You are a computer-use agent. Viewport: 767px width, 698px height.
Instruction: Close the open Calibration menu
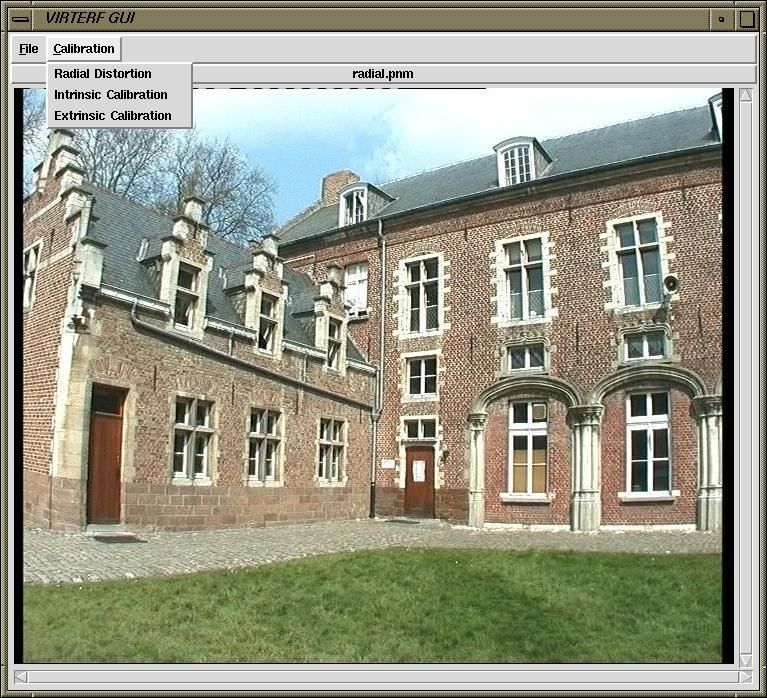pyautogui.click(x=84, y=49)
